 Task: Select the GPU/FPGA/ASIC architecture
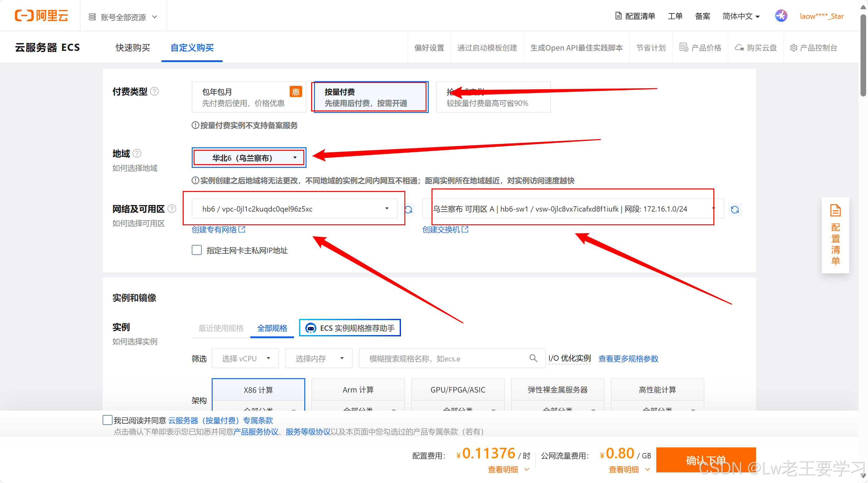click(x=458, y=390)
